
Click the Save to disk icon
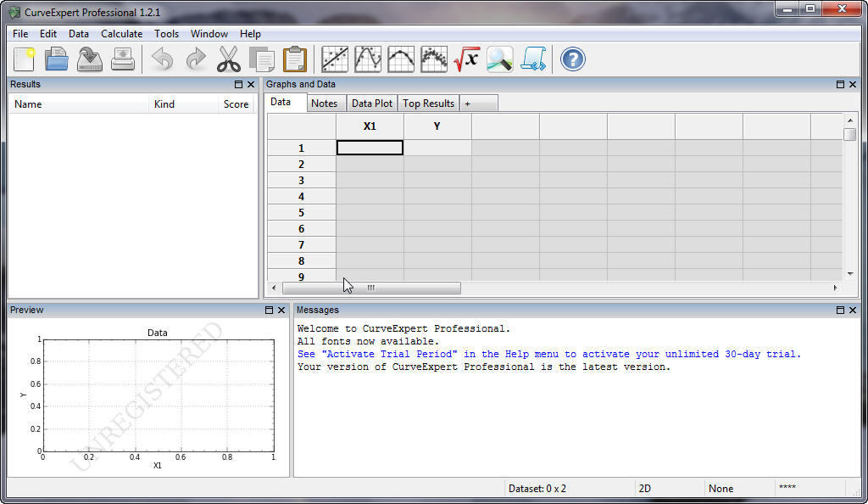click(x=90, y=59)
